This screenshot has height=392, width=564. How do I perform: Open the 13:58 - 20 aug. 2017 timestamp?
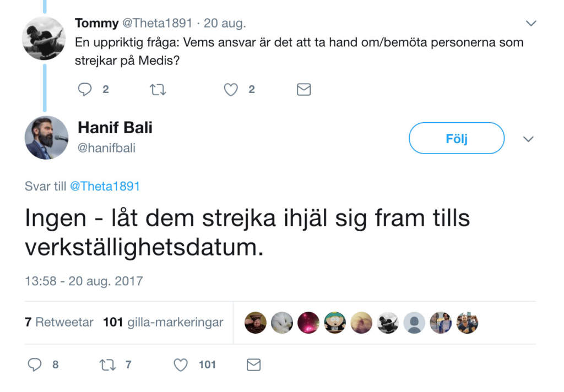click(84, 281)
